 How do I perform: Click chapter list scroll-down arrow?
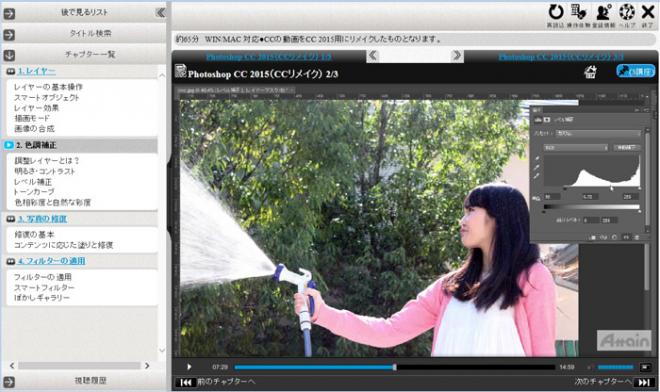point(162,350)
